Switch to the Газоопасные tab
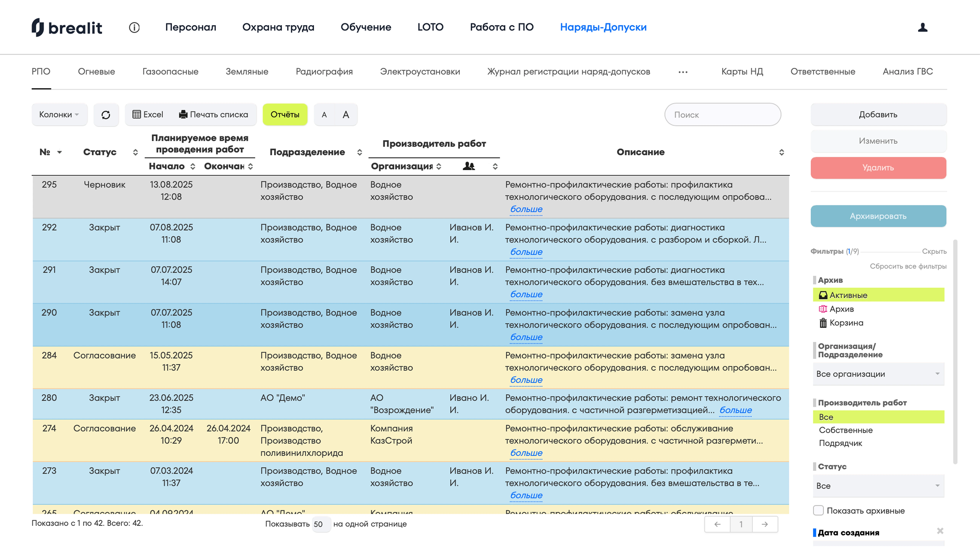The width and height of the screenshot is (980, 551). (170, 71)
